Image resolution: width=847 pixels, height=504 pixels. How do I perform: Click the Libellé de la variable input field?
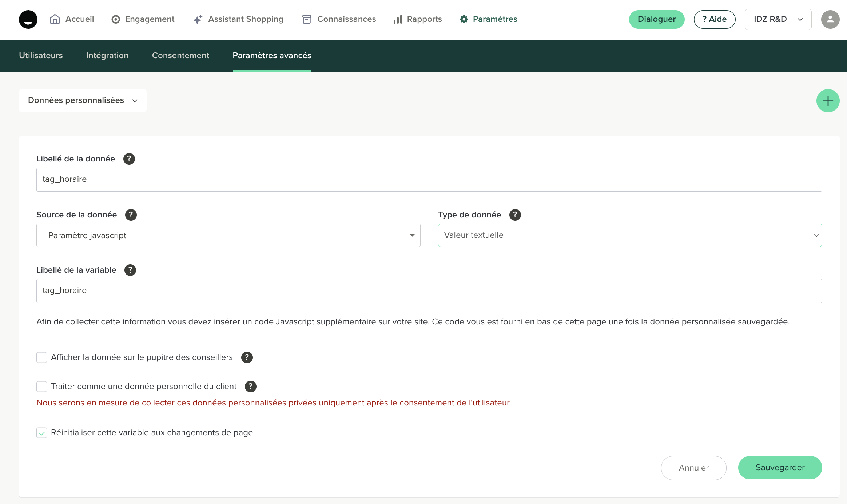tap(429, 291)
